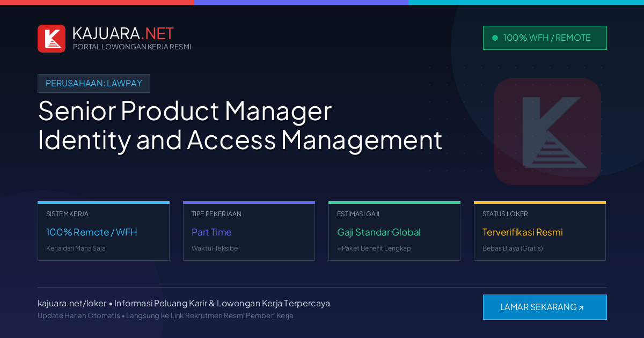
Task: Click the Update Harian Otomatis footer line
Action: (165, 315)
